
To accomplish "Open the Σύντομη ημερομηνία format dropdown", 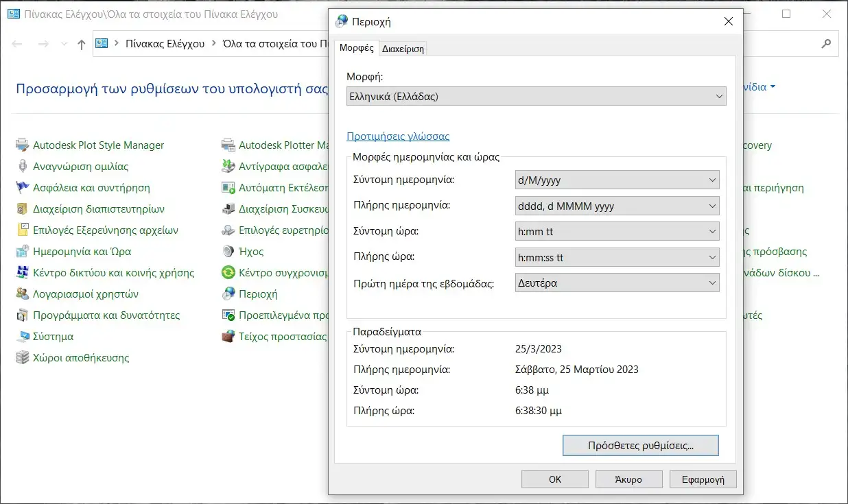I will pyautogui.click(x=617, y=180).
